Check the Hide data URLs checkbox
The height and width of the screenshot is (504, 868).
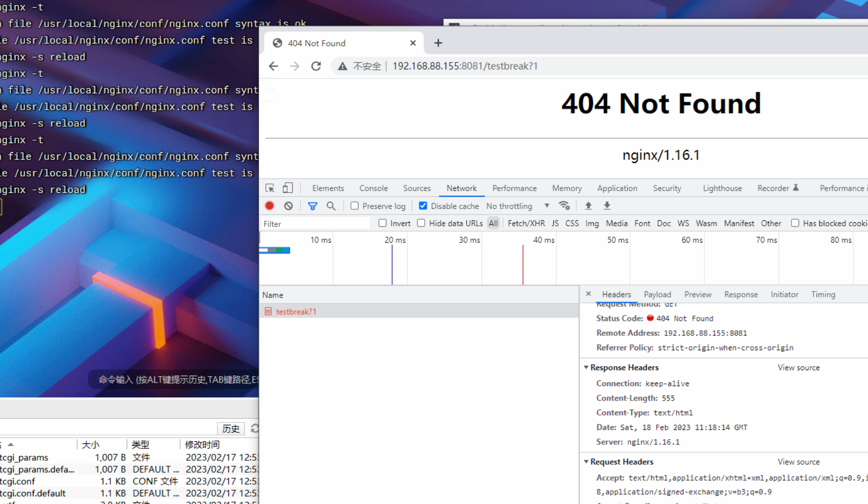[x=421, y=223]
